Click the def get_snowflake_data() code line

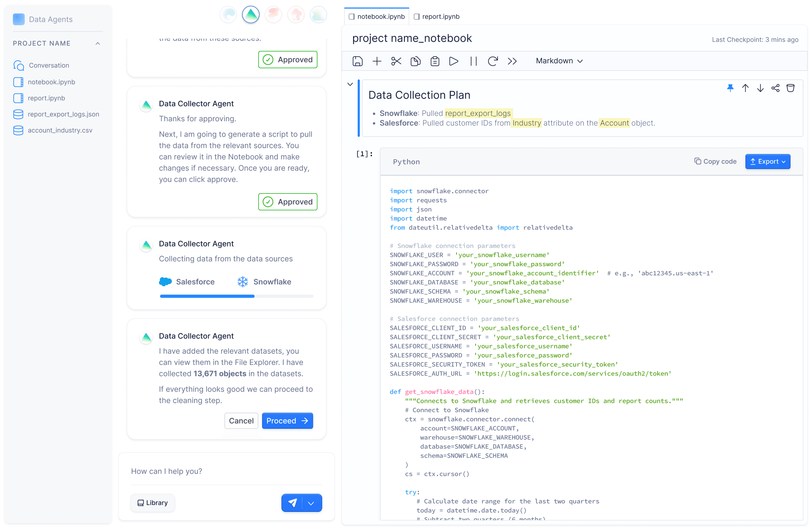click(x=437, y=392)
